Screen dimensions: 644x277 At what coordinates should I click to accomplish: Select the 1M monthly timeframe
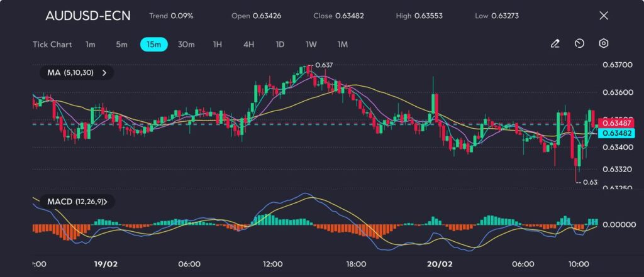coord(342,45)
